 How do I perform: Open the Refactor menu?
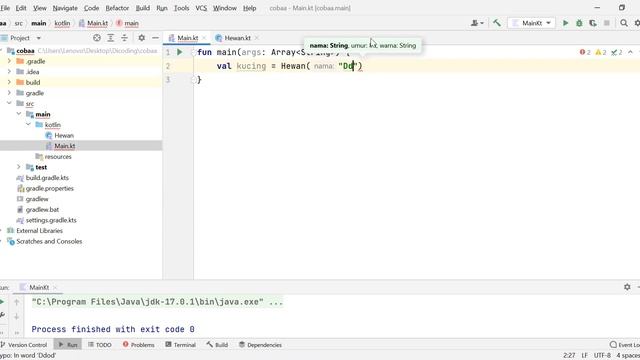(117, 8)
